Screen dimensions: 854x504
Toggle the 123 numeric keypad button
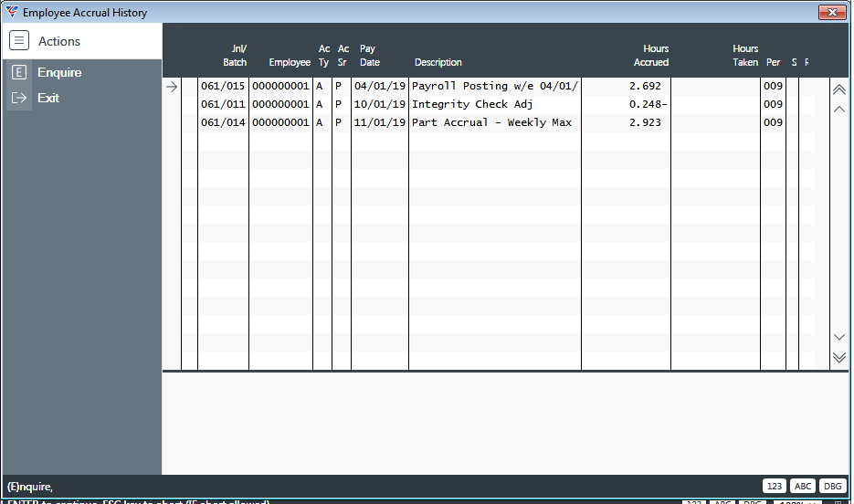(774, 486)
